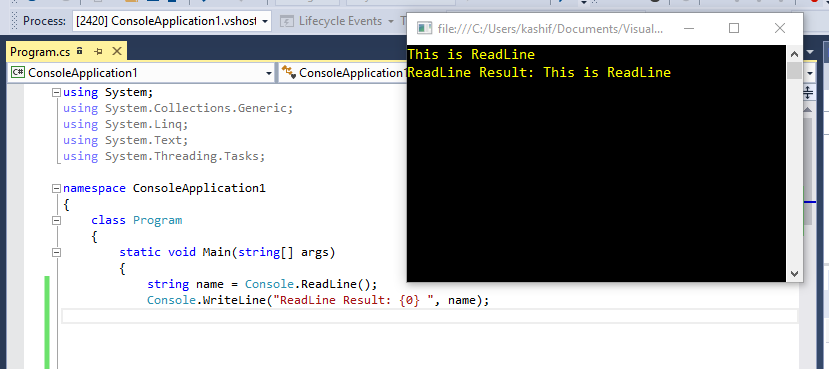Place cursor on the empty highlighted code line
The height and width of the screenshot is (369, 829).
(429, 316)
